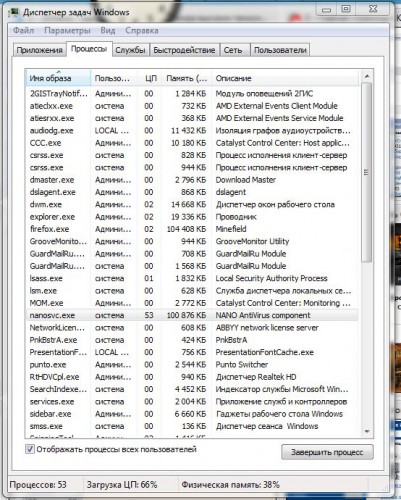Close the Task Manager window
The height and width of the screenshot is (500, 401).
[373, 9]
